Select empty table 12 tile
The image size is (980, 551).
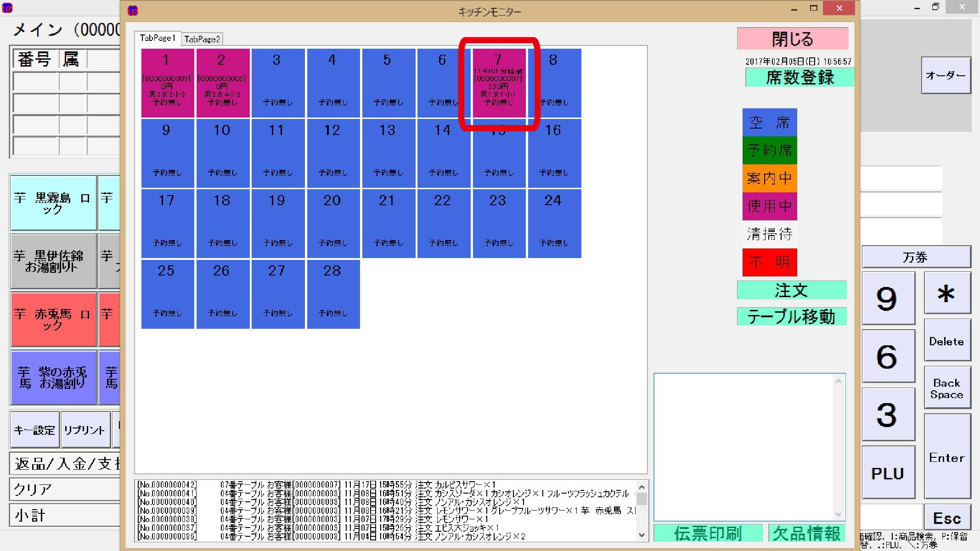point(333,153)
